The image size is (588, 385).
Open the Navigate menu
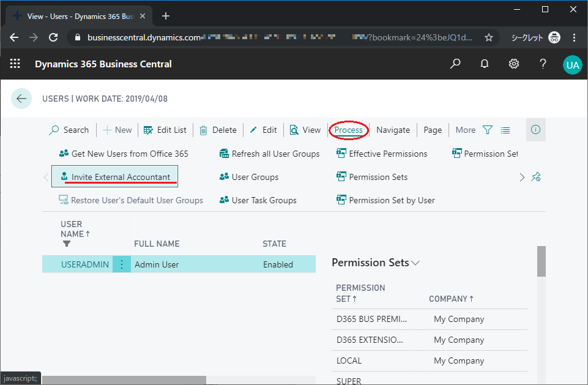tap(393, 130)
